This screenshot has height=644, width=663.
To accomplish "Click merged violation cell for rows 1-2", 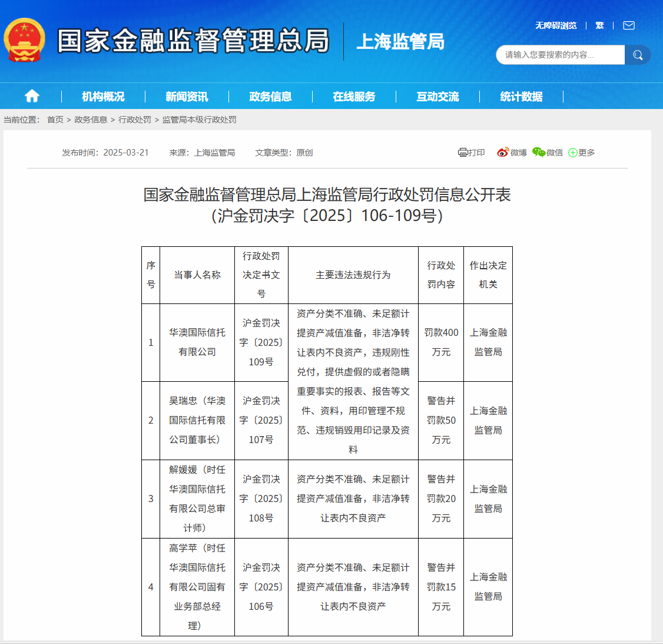I will click(x=353, y=382).
